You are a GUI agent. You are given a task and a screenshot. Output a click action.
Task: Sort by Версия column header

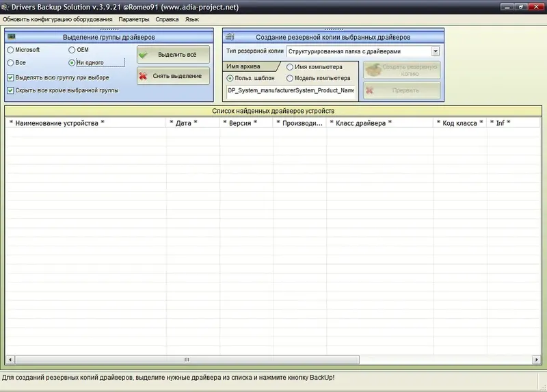(246, 123)
